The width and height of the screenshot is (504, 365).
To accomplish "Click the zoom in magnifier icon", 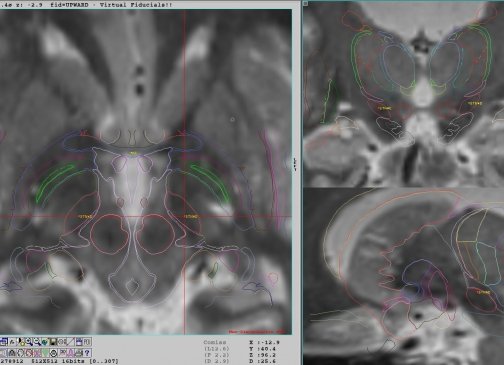I will 29,342.
